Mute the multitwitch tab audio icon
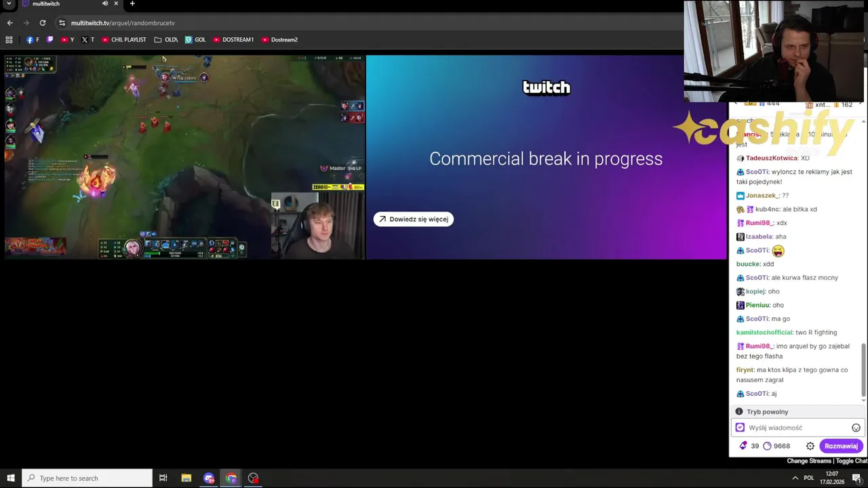Screen dimensions: 868x488 [x=104, y=3]
